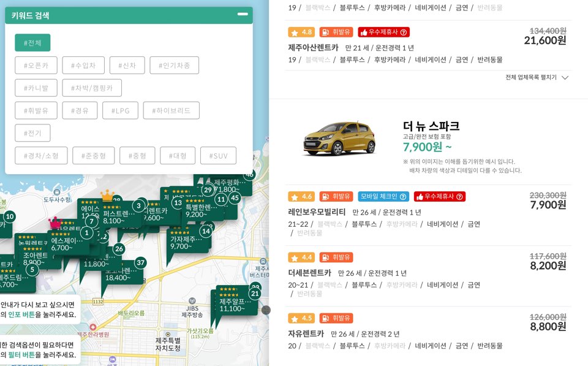Open the 제주알프 11,100~ map marker

236,303
